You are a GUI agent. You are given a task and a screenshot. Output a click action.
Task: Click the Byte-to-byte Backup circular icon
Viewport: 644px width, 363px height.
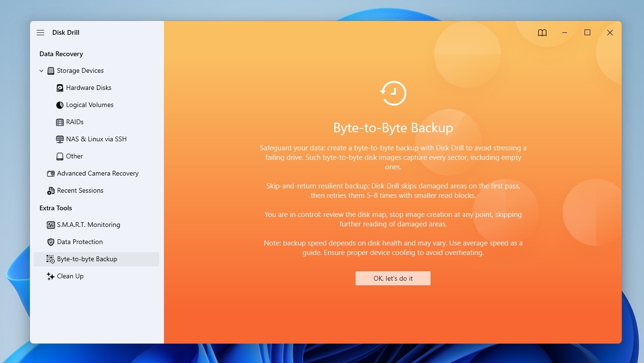[x=393, y=93]
